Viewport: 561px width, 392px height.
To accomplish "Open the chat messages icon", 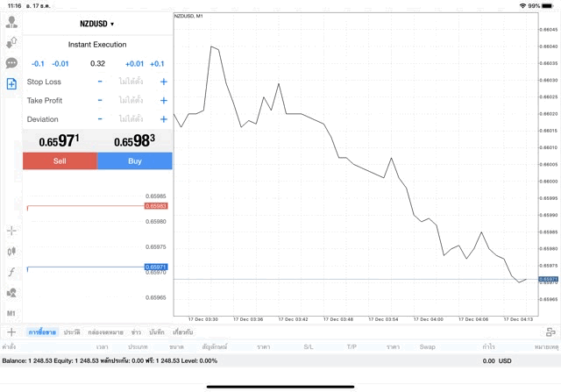I will (x=11, y=63).
